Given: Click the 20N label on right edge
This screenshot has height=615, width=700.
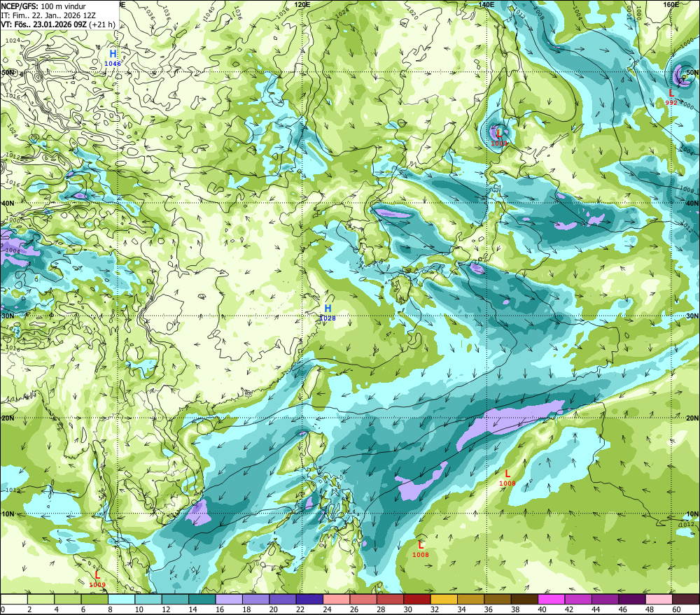Looking at the screenshot, I should tap(692, 418).
